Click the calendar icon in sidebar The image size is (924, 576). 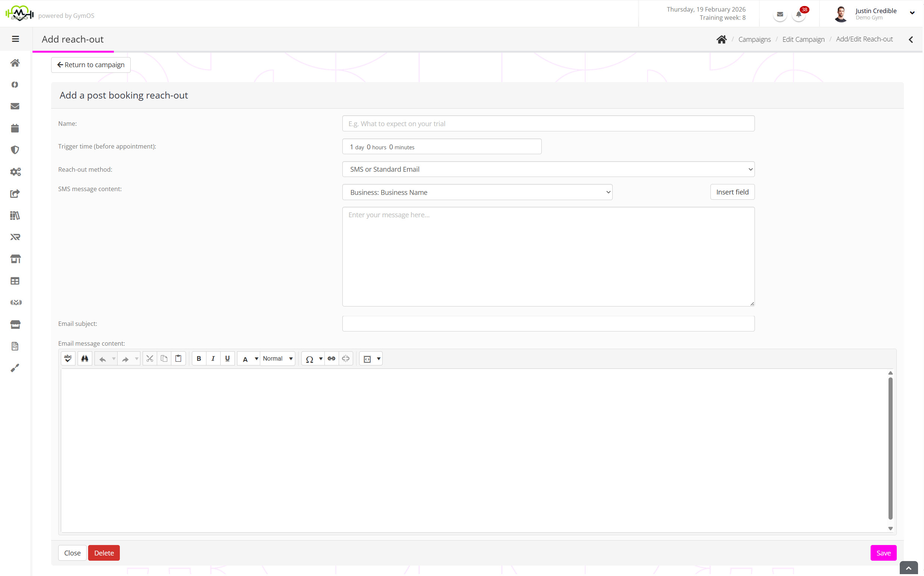point(15,128)
